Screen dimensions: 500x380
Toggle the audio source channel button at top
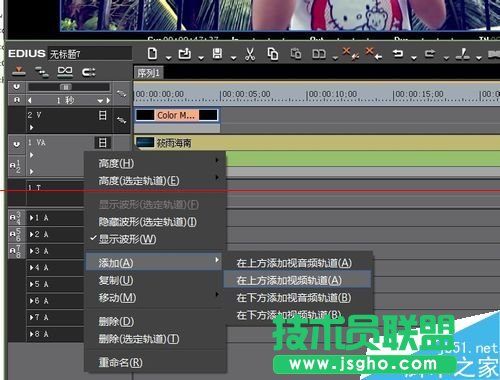point(16,100)
